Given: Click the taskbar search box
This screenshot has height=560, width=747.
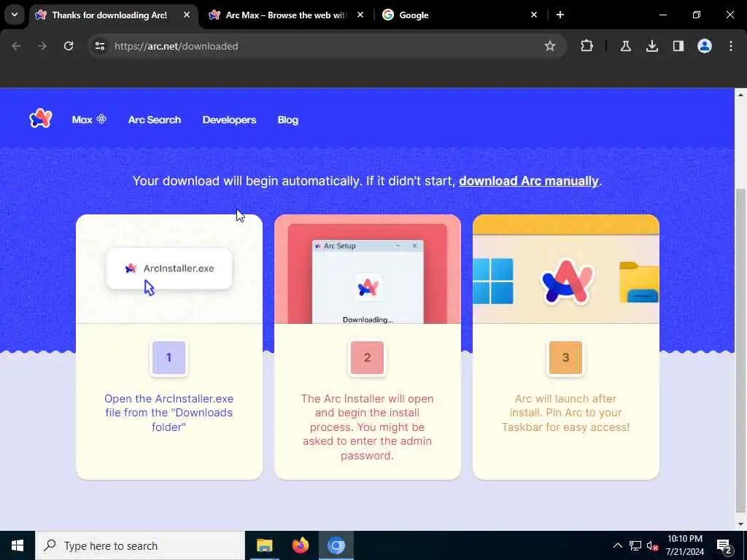Looking at the screenshot, I should [140, 545].
